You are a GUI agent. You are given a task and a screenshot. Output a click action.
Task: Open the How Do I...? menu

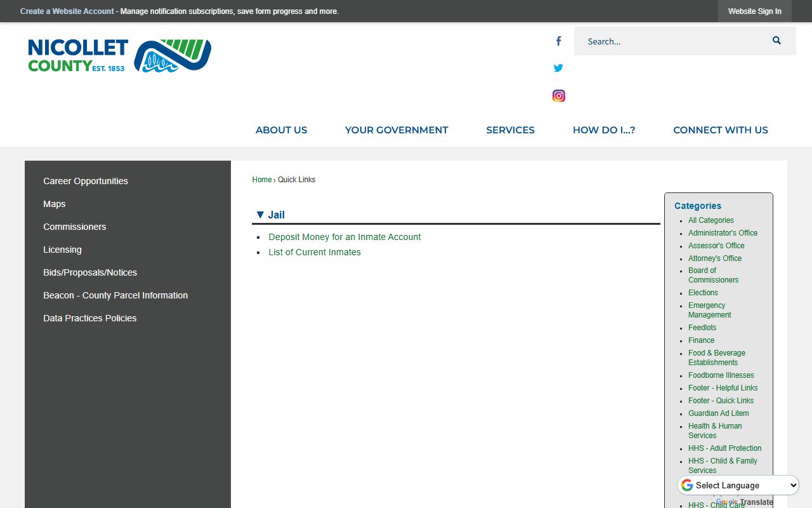click(x=603, y=130)
